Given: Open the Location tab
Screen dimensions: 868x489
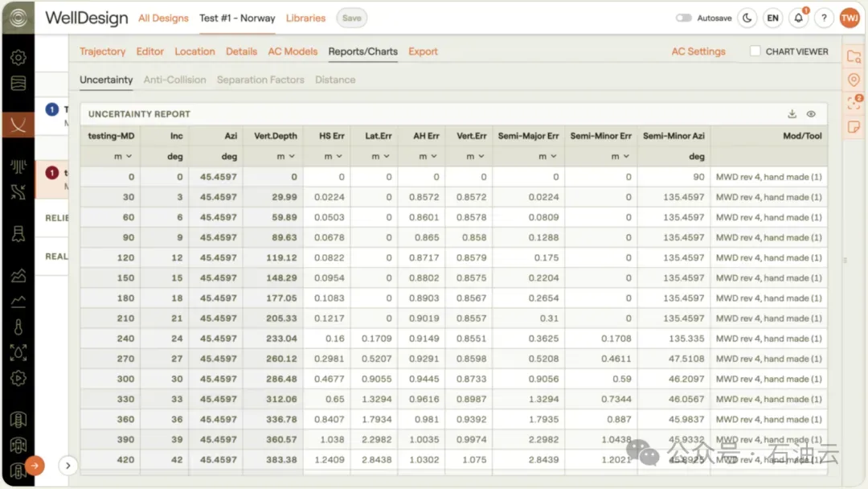Looking at the screenshot, I should click(x=194, y=51).
